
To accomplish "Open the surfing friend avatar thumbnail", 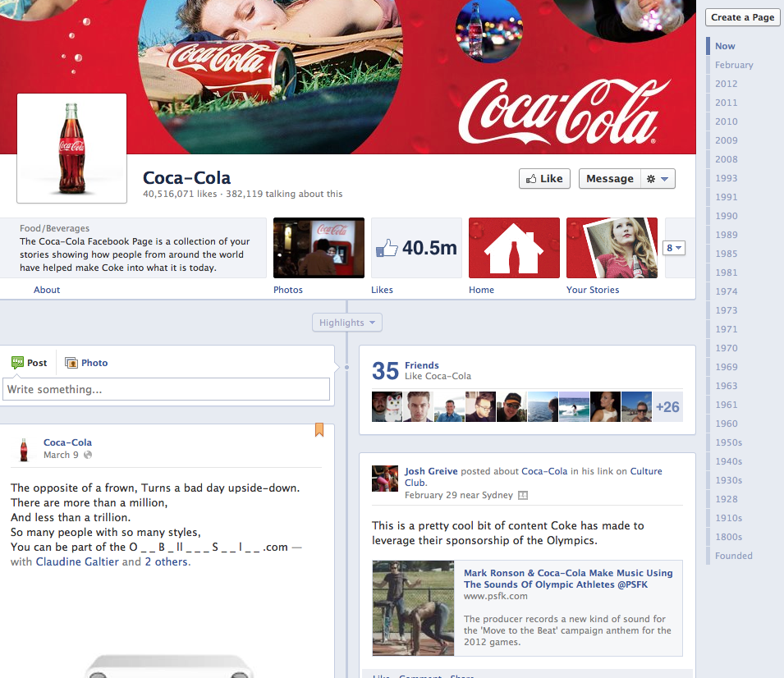I will click(574, 406).
